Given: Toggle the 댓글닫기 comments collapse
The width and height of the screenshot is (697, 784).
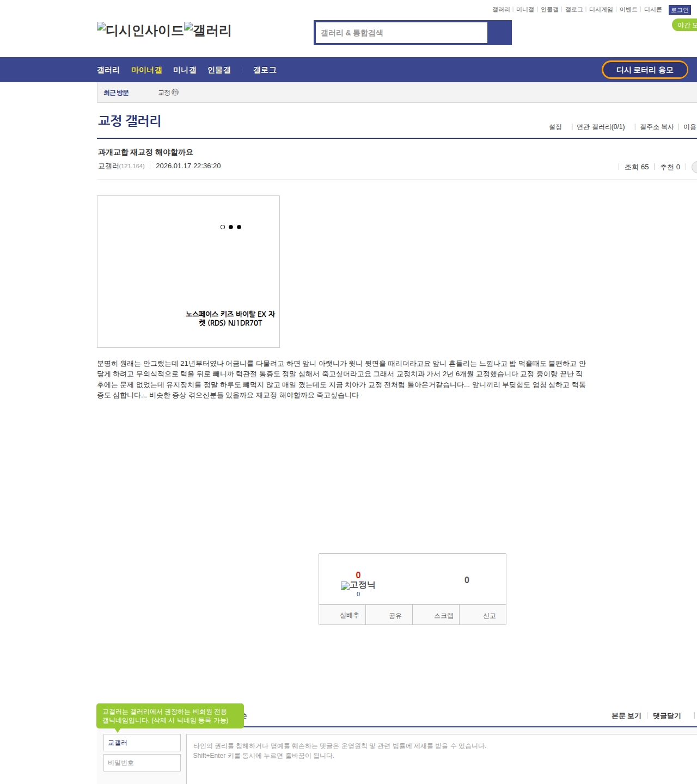Looking at the screenshot, I should coord(667,716).
